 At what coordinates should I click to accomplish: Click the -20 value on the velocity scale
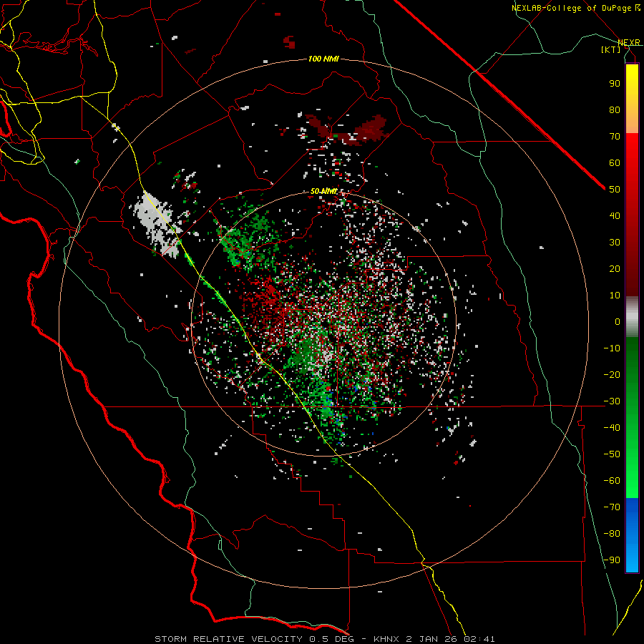(612, 375)
